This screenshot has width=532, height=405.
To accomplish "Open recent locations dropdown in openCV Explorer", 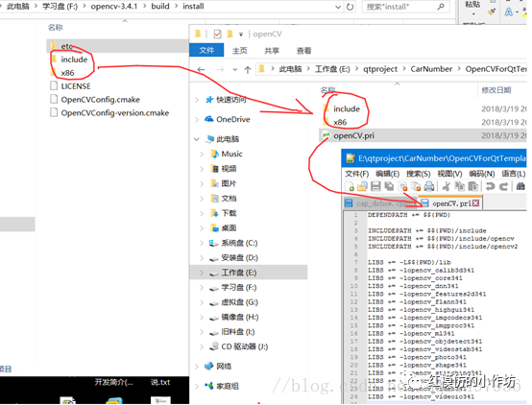I will pyautogui.click(x=234, y=69).
